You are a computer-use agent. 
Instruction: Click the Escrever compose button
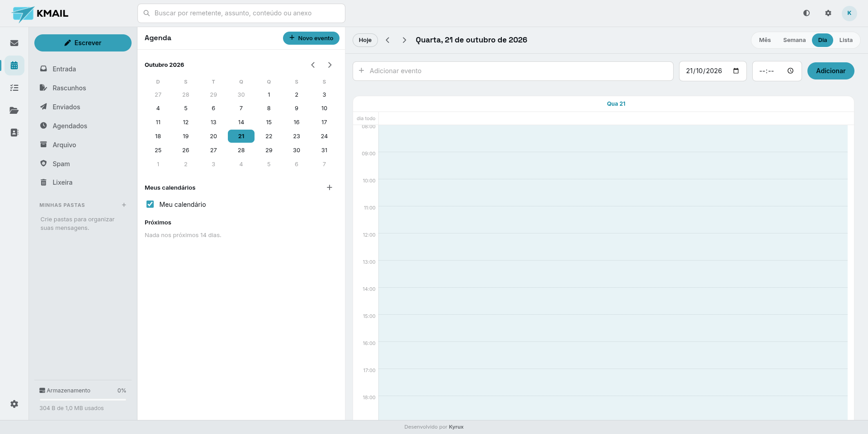pos(83,43)
